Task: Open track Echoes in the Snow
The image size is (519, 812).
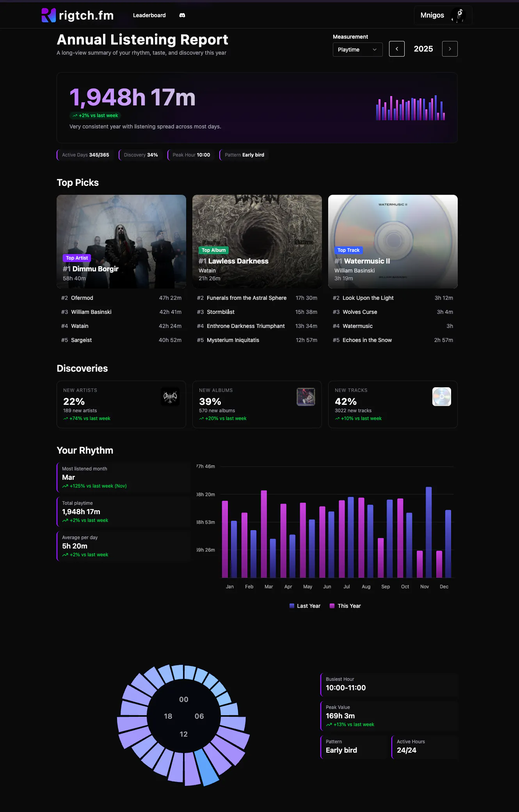Action: (393, 340)
